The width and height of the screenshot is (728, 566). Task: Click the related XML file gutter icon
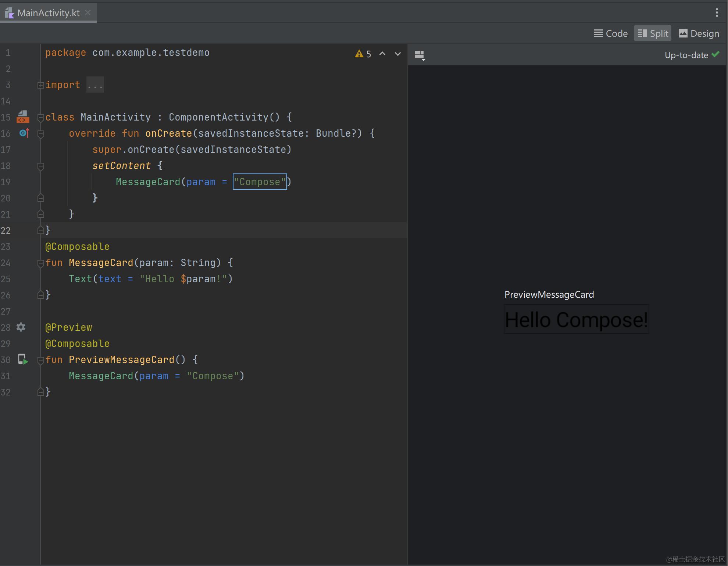(23, 117)
